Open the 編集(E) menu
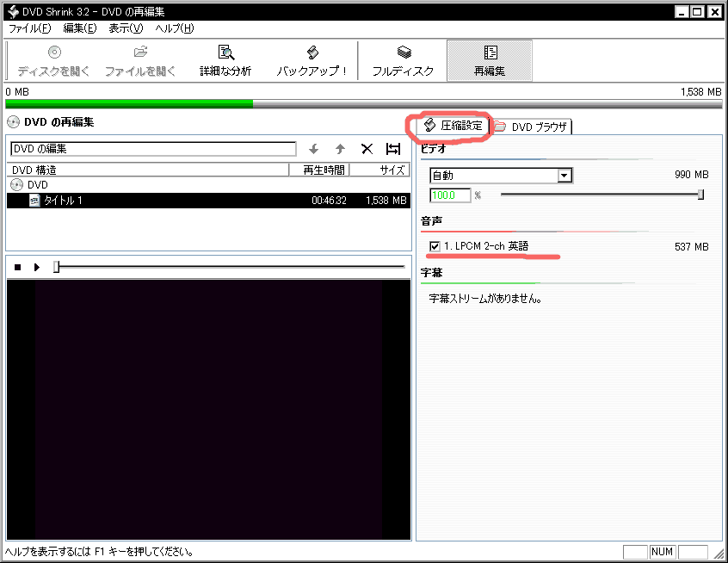The height and width of the screenshot is (563, 728). pyautogui.click(x=80, y=28)
